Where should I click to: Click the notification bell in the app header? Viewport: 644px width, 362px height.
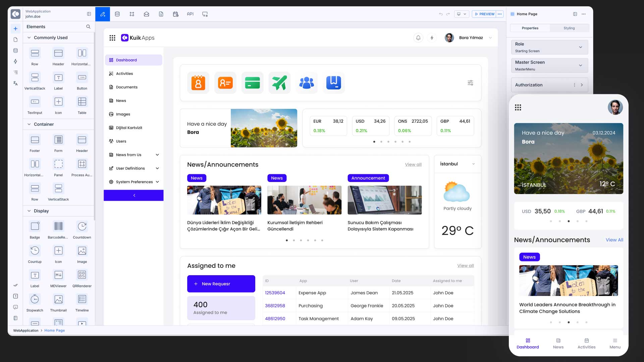(418, 38)
